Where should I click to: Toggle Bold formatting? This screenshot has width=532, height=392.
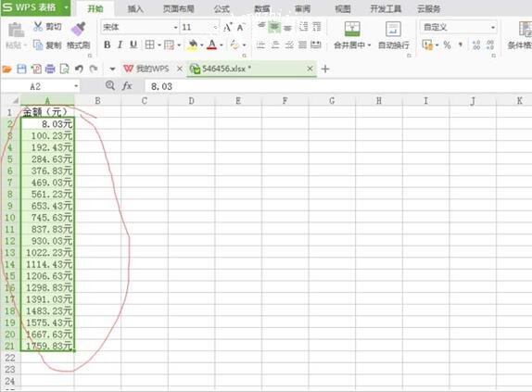click(108, 44)
